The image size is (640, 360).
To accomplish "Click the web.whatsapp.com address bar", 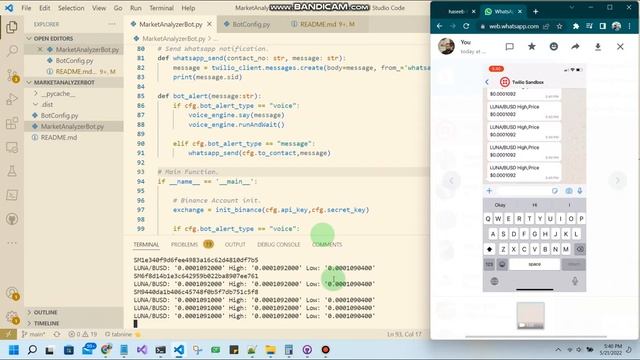I will coord(514,26).
